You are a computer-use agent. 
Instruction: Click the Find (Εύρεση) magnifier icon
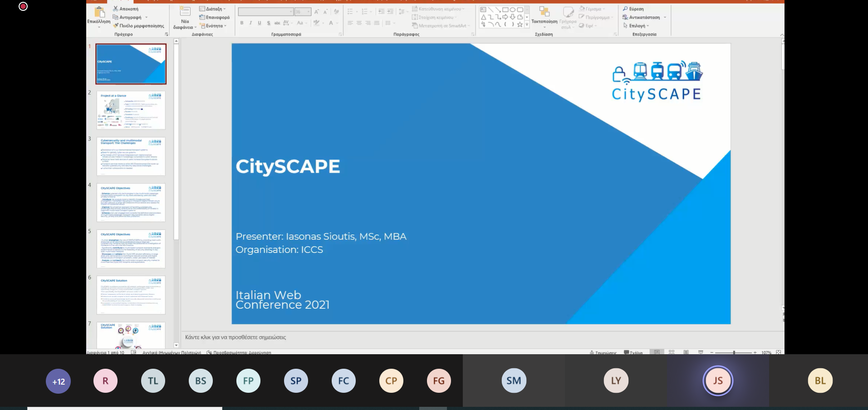click(x=625, y=9)
